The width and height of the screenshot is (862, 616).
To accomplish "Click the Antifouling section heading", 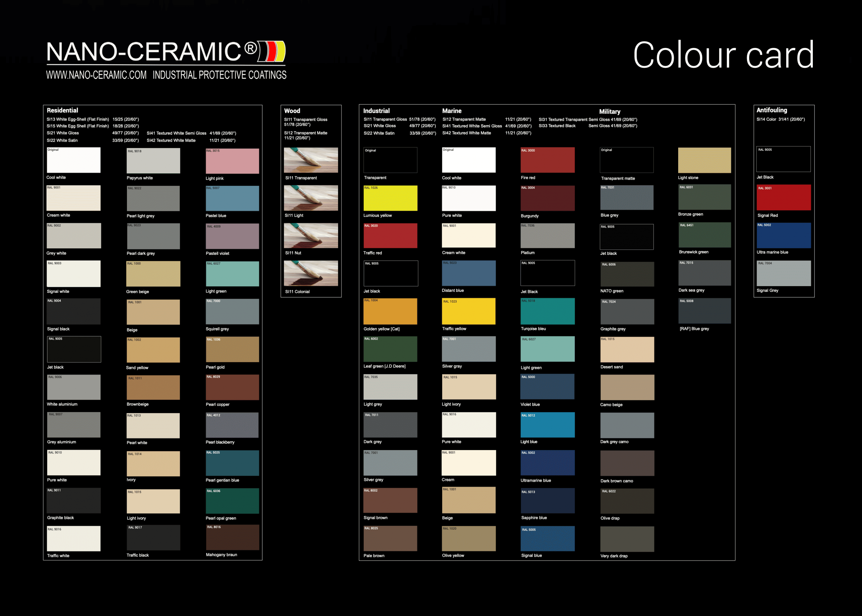I will (771, 110).
